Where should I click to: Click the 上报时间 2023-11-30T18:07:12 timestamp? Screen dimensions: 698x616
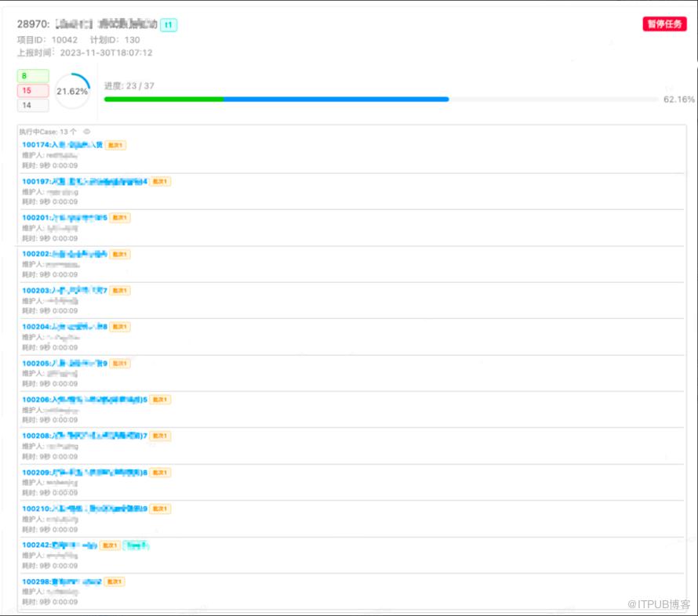point(85,53)
